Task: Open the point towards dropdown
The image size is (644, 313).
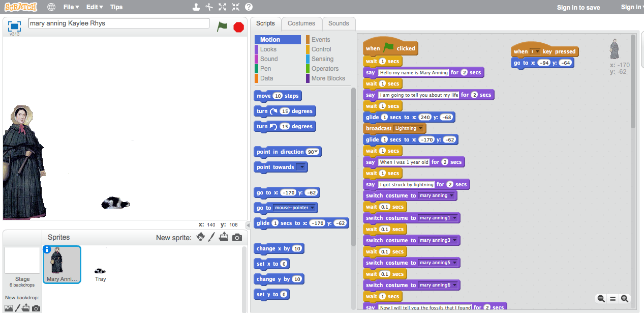Action: tap(302, 167)
